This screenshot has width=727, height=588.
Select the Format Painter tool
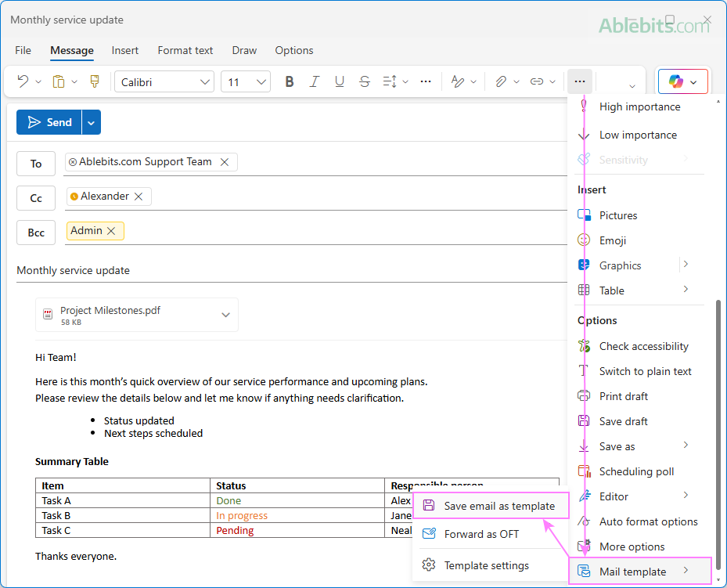pos(94,81)
